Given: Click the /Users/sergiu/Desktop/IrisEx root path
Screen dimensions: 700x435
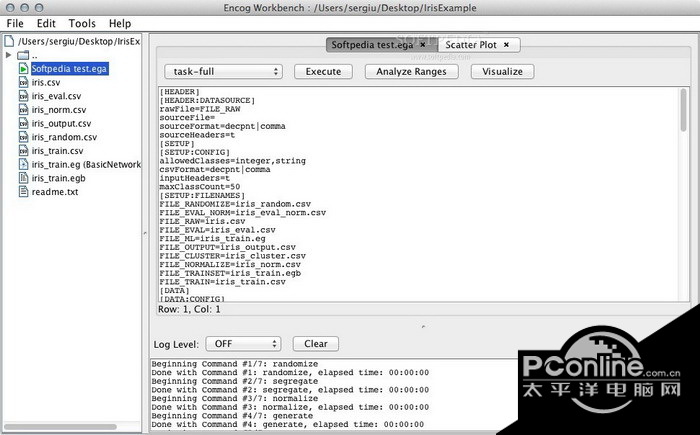Looking at the screenshot, I should click(79, 42).
